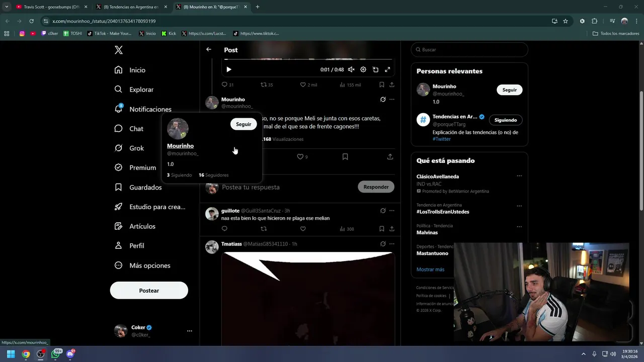Bookmark Mourinho's post
This screenshot has height=362, width=644.
point(345,157)
